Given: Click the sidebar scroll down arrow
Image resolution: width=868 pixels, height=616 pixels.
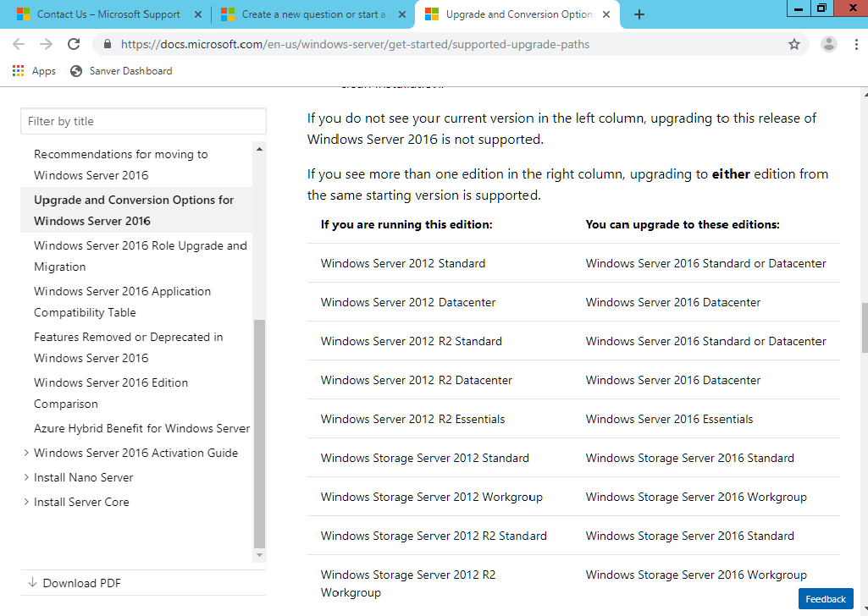Looking at the screenshot, I should pos(259,554).
